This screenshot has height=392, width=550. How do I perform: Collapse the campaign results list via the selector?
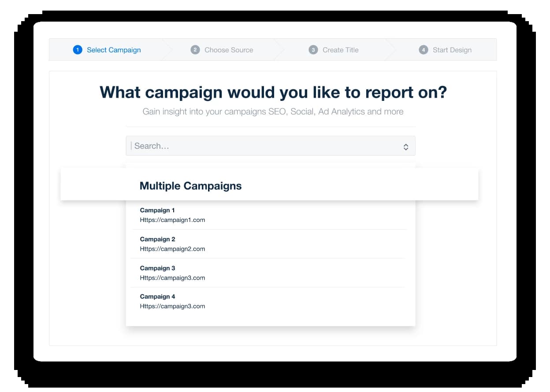pyautogui.click(x=406, y=146)
